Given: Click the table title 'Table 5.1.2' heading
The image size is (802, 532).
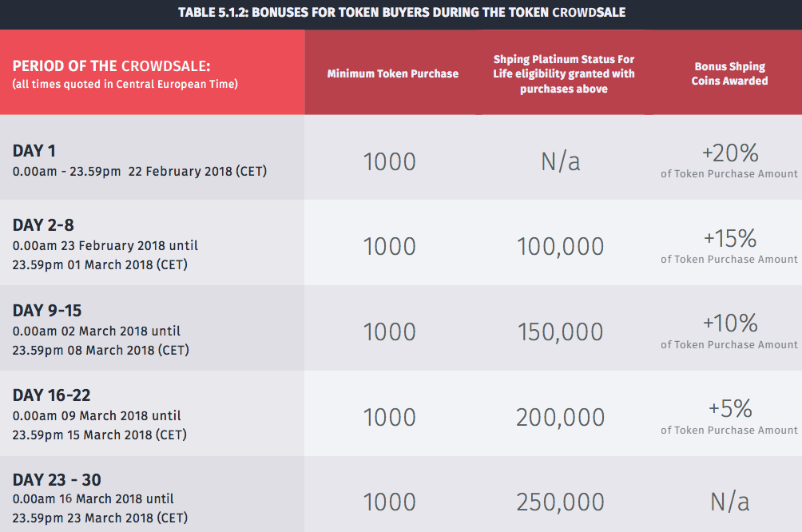Looking at the screenshot, I should coord(401,14).
